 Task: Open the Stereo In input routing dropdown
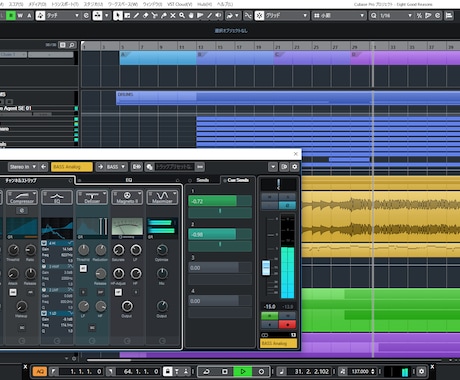22,167
